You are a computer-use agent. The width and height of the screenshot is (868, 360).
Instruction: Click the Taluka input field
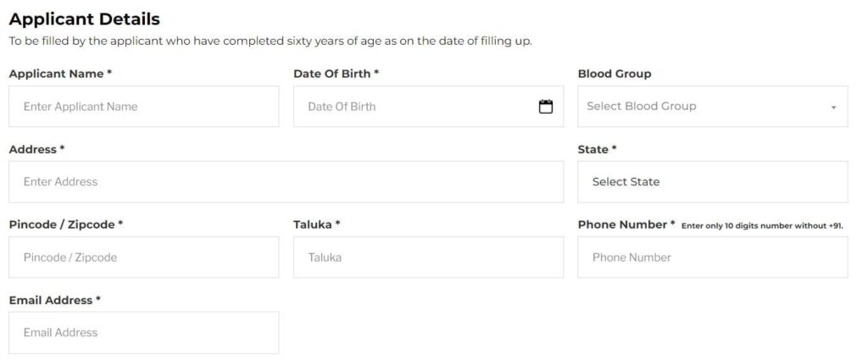[428, 258]
